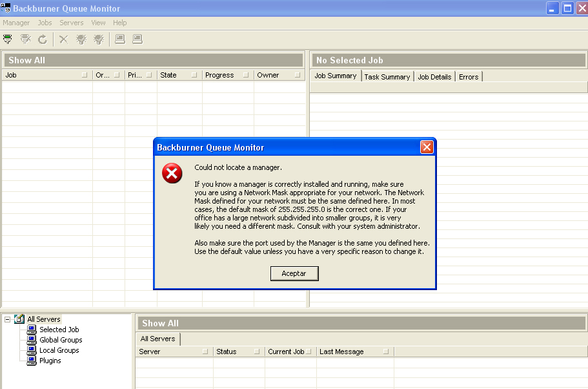Screen dimensions: 588x389
Task: Close the error dialog with its red X
Action: [x=427, y=147]
